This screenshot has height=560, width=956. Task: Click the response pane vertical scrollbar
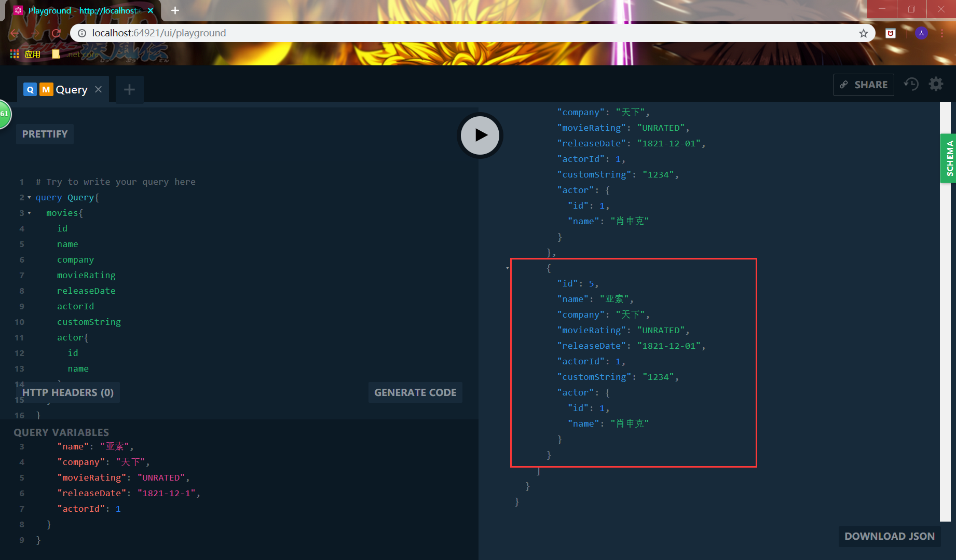coord(945,311)
